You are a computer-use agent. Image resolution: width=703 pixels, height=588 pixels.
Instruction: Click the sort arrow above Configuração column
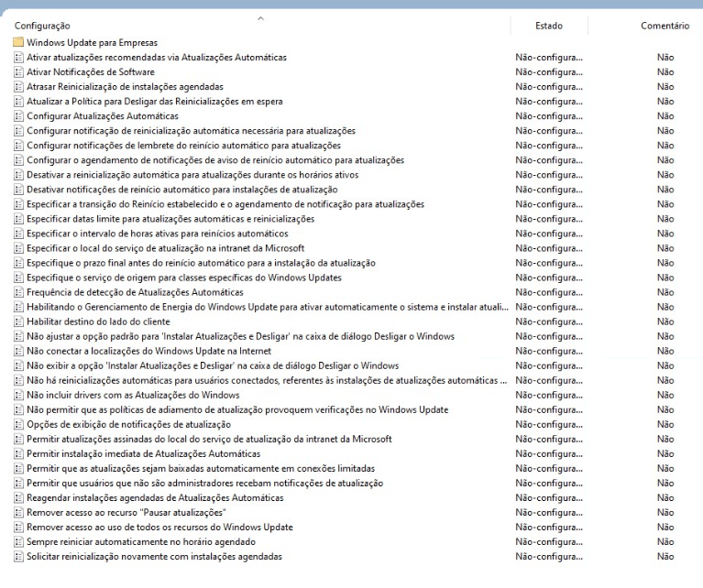click(260, 18)
